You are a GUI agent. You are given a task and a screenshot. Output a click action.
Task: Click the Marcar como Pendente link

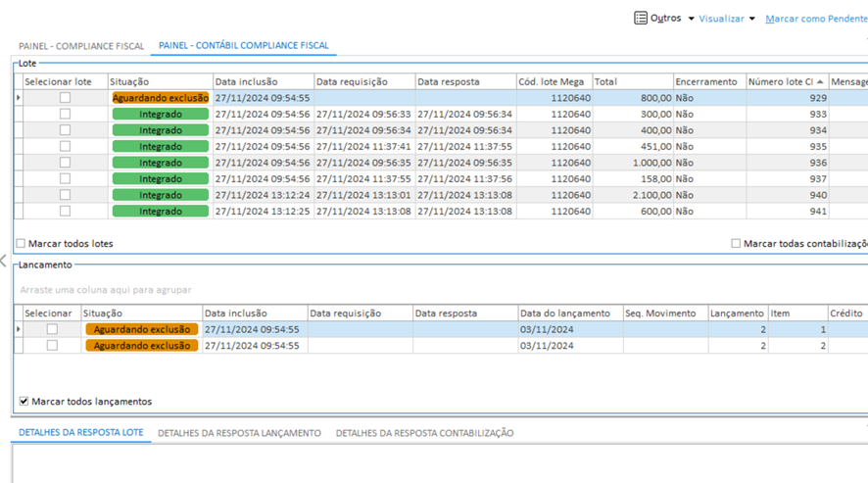pyautogui.click(x=815, y=19)
